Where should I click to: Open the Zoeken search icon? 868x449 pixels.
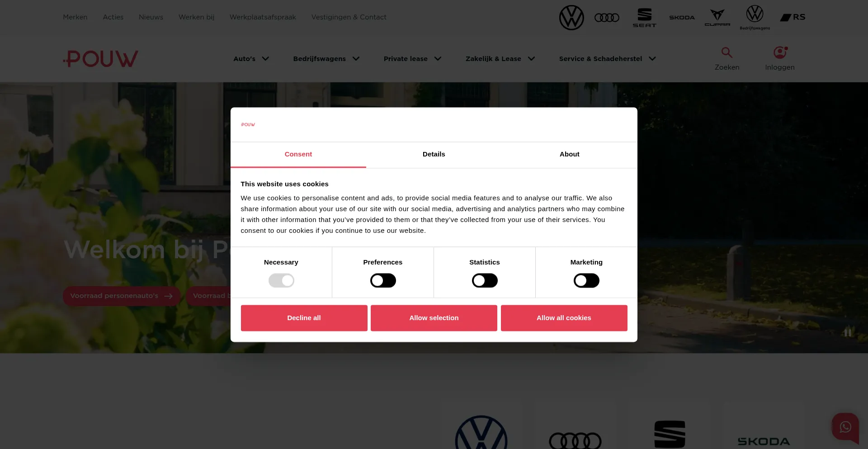pyautogui.click(x=727, y=52)
